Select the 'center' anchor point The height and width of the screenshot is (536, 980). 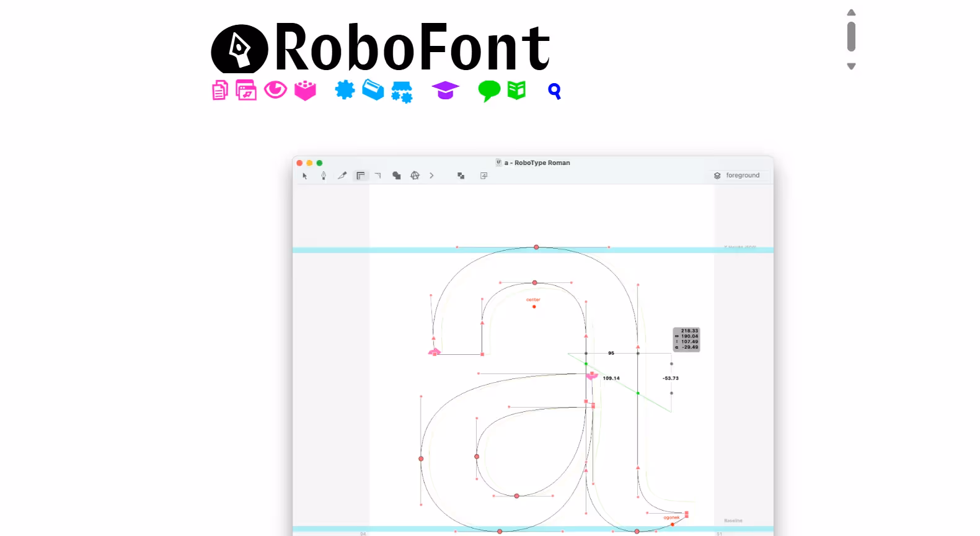(x=534, y=306)
